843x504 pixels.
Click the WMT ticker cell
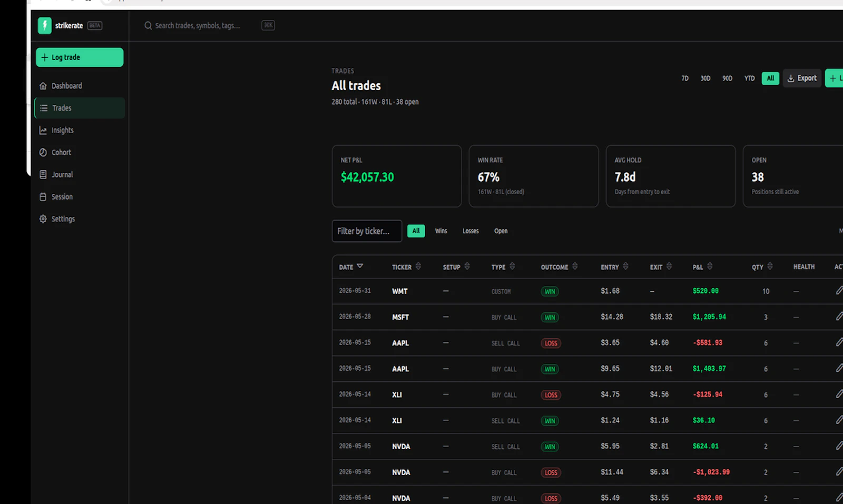[x=399, y=291]
